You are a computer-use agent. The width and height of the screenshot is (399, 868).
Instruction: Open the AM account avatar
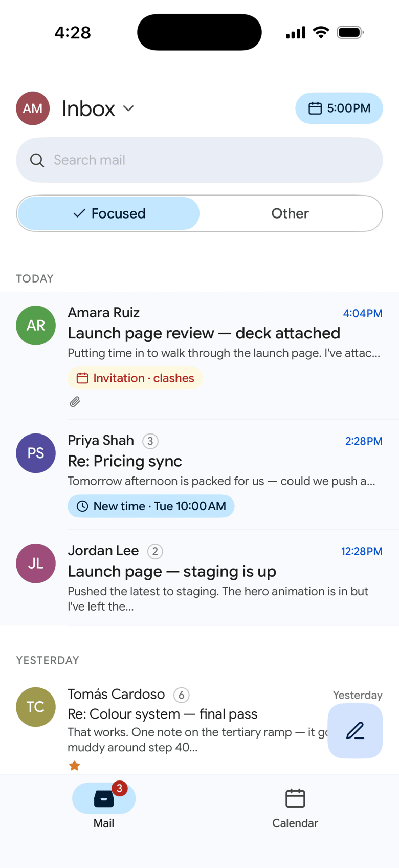pyautogui.click(x=33, y=108)
